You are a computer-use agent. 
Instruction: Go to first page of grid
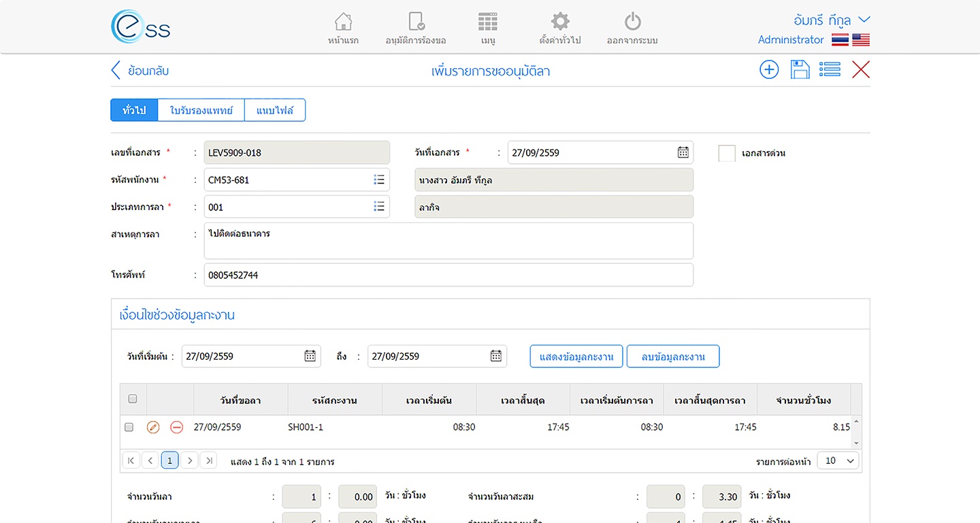tap(131, 461)
